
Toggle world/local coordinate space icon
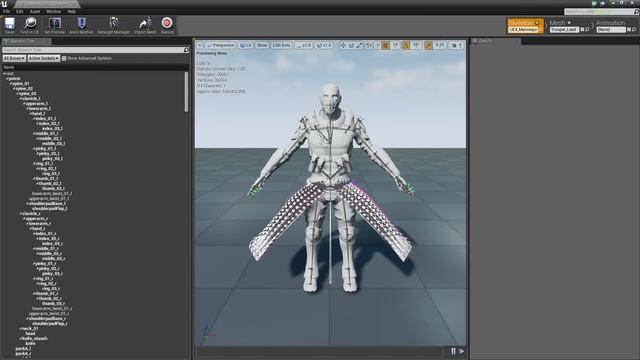(x=369, y=45)
